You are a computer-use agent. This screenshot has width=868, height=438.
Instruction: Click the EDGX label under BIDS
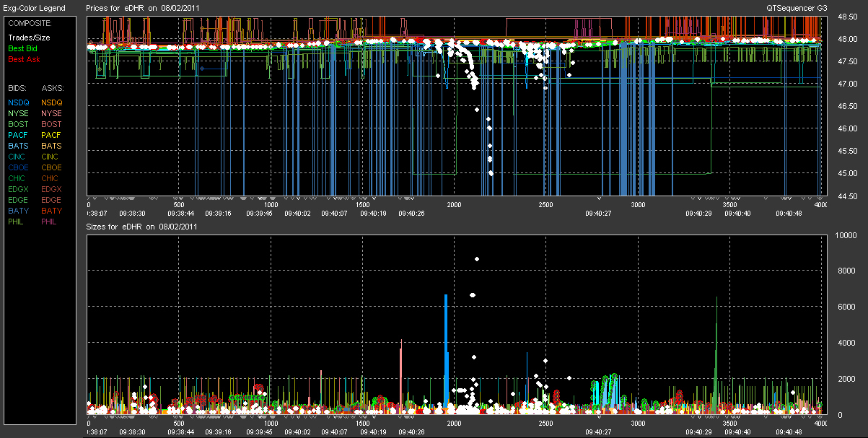[18, 189]
